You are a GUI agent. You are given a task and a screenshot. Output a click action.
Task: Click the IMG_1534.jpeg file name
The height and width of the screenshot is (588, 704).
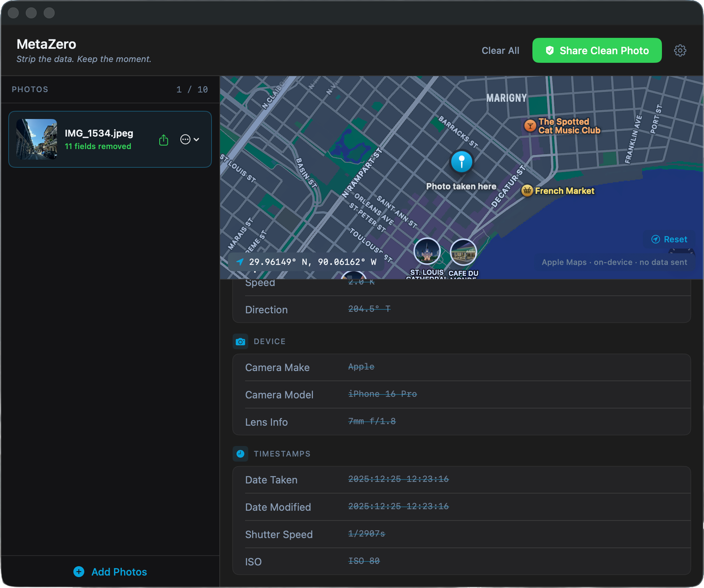pyautogui.click(x=99, y=133)
